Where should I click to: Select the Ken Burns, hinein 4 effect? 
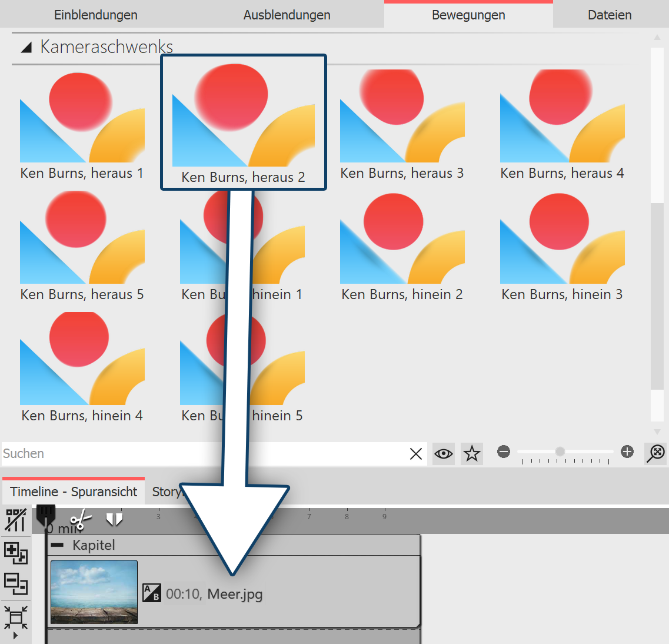[x=82, y=367]
